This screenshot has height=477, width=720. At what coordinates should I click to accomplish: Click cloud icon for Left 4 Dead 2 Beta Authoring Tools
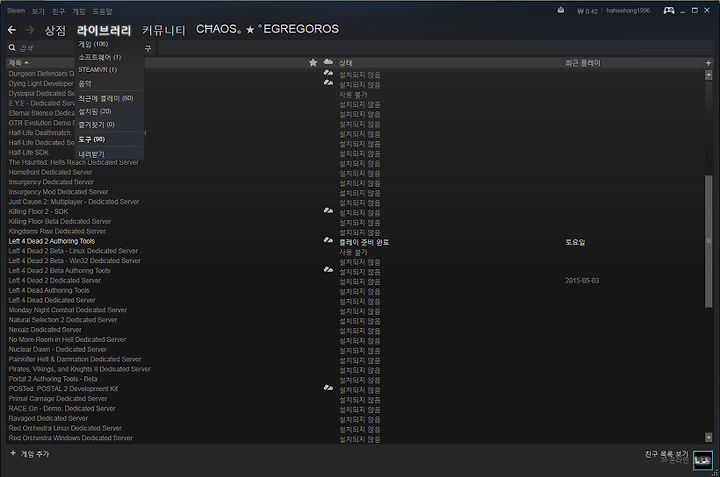(328, 270)
